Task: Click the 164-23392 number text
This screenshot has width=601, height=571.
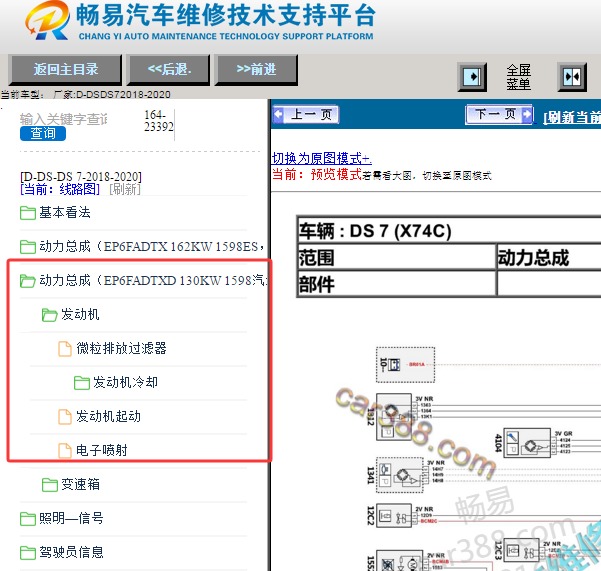Action: click(159, 121)
